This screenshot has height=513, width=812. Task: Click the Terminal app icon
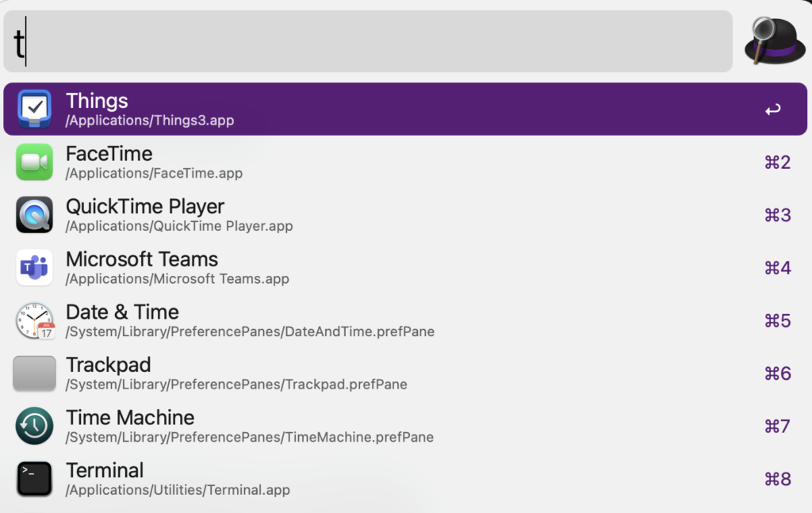point(34,479)
